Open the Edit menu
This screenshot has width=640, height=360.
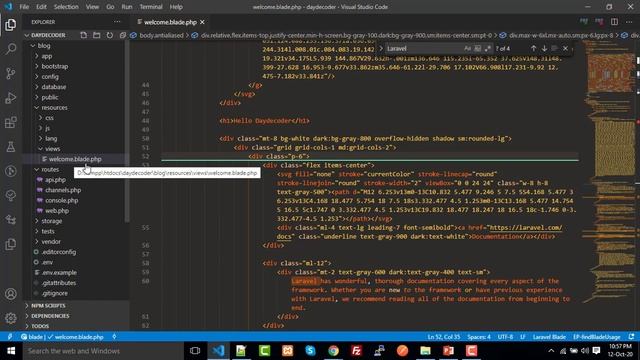click(x=41, y=7)
